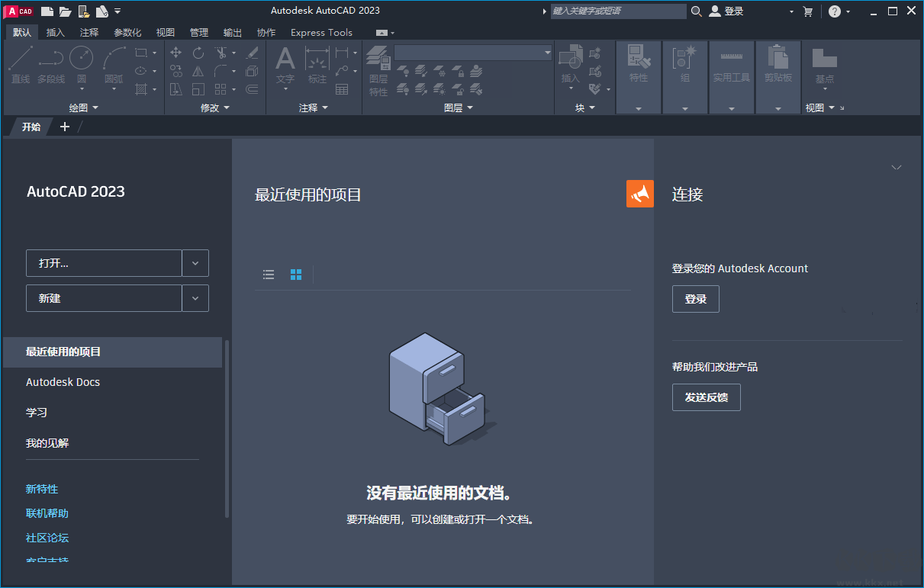Screen dimensions: 924x588
Task: Click the 登录 button to sign in
Action: pos(695,298)
